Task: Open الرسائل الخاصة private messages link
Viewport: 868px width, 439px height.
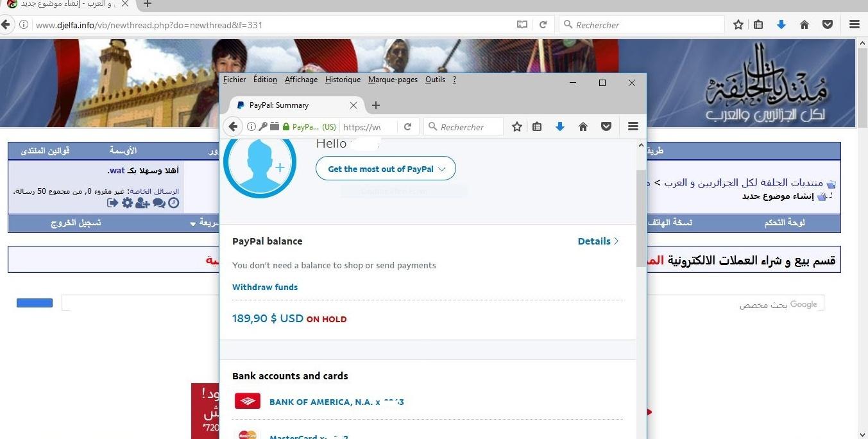Action: point(155,191)
